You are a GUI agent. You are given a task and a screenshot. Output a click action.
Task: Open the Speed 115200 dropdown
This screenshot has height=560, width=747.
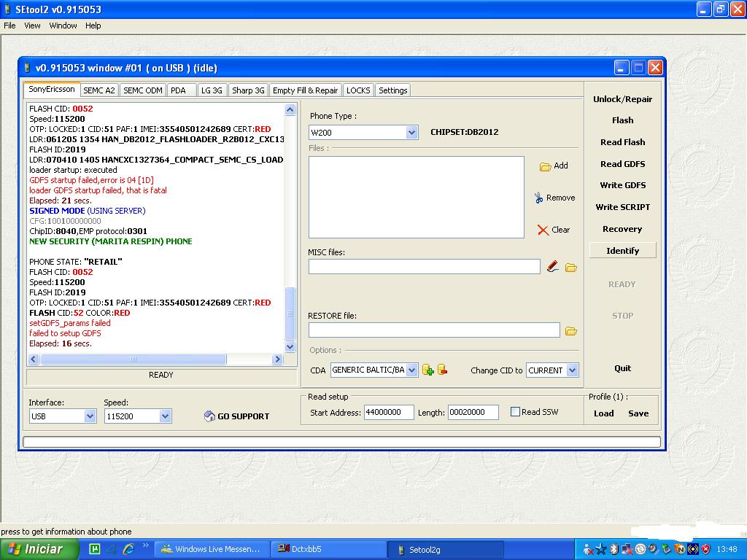tap(165, 416)
